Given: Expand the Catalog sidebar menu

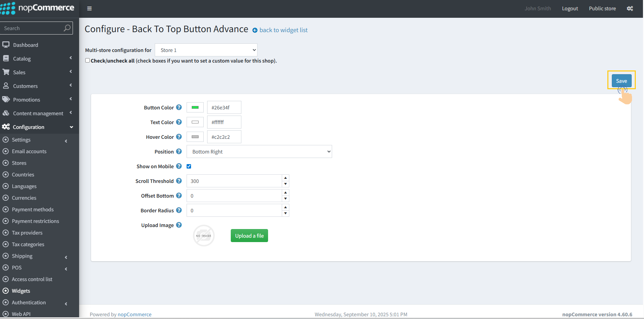Looking at the screenshot, I should coord(22,59).
